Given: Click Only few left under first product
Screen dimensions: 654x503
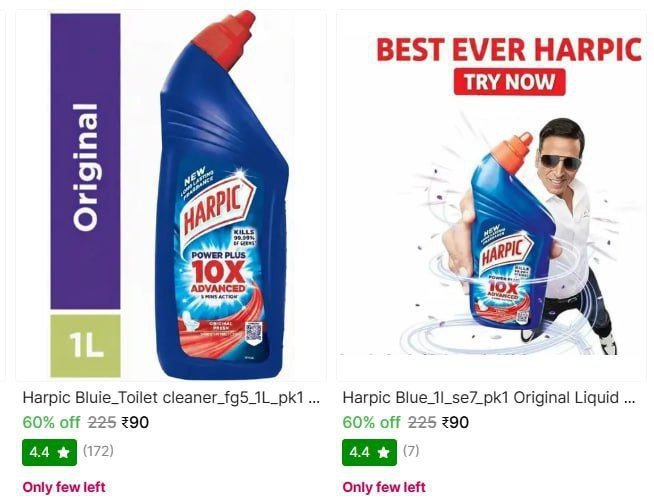Looking at the screenshot, I should (x=64, y=487).
